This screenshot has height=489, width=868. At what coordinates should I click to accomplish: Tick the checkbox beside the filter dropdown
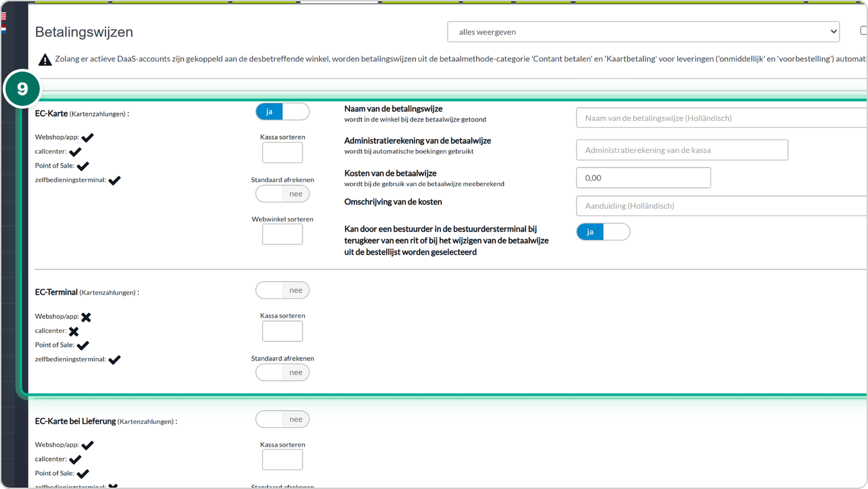[x=864, y=30]
